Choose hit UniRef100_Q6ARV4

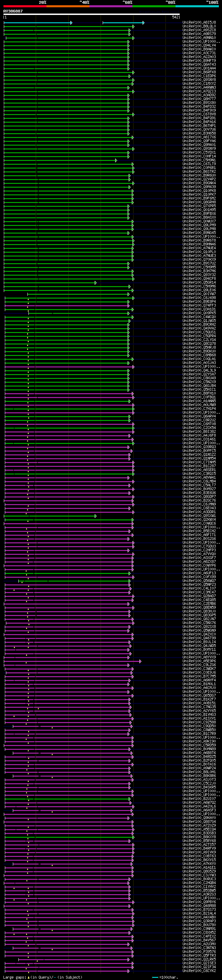click(199, 416)
